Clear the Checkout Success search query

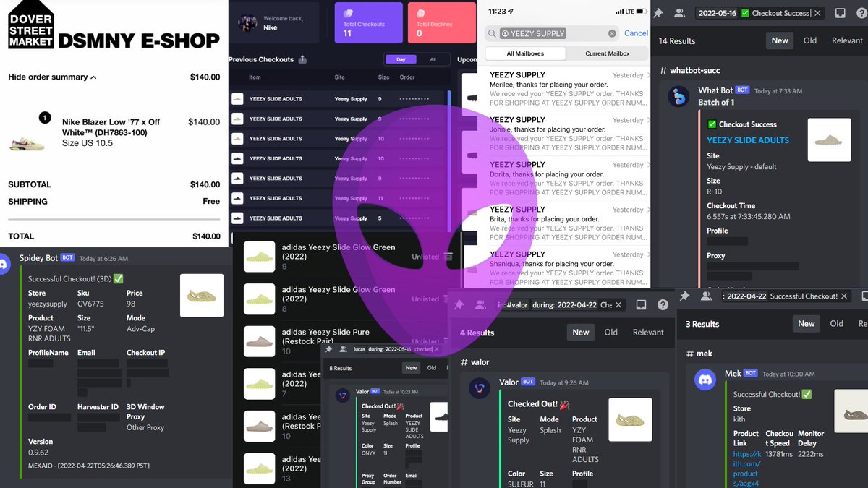[817, 13]
